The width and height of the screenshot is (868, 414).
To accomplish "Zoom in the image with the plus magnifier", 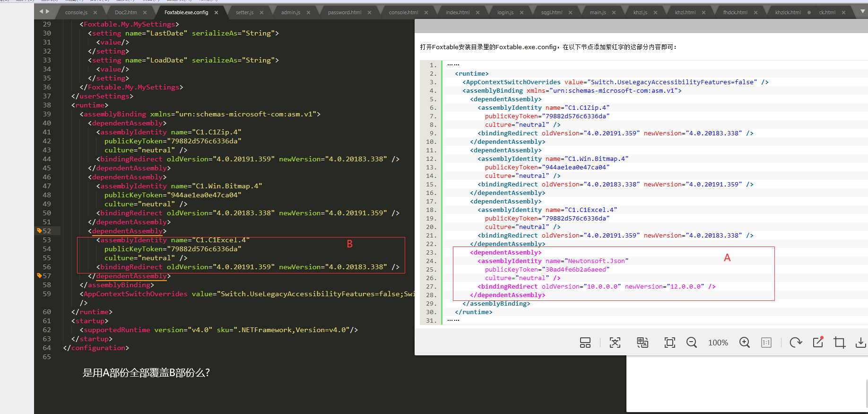I will coord(745,343).
